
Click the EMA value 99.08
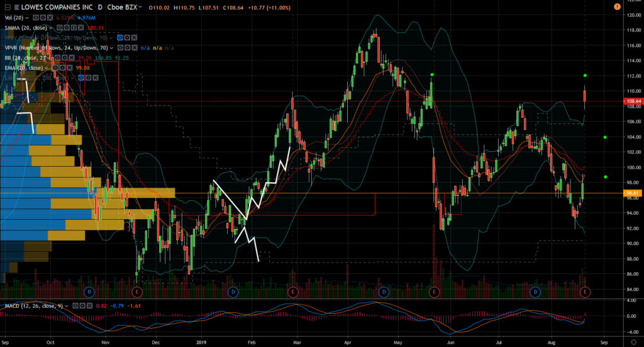point(82,68)
